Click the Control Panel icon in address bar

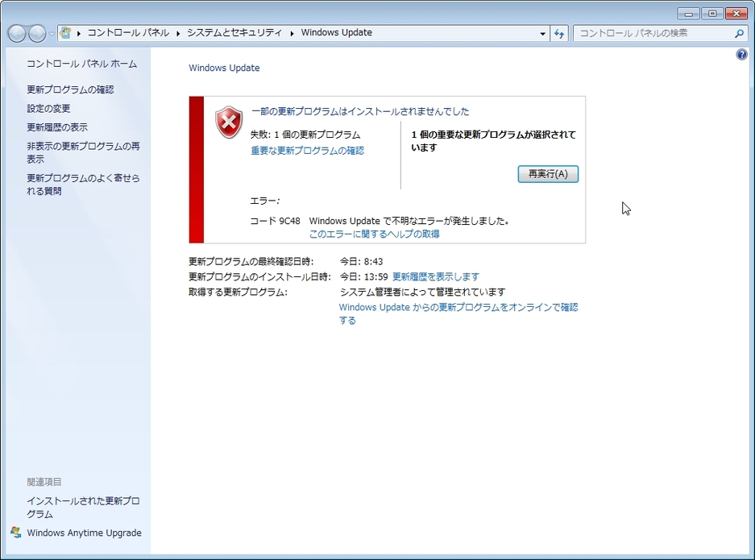click(66, 33)
